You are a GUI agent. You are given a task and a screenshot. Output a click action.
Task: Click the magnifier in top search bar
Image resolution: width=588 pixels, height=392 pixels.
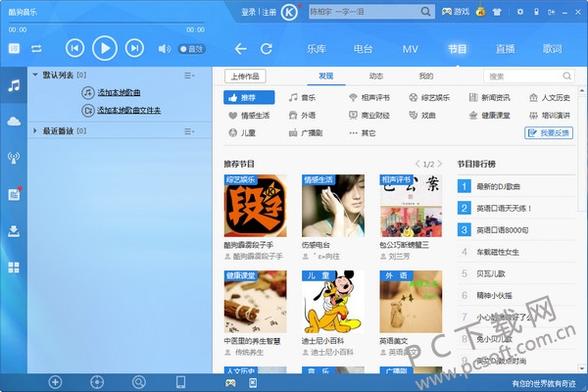(x=425, y=12)
